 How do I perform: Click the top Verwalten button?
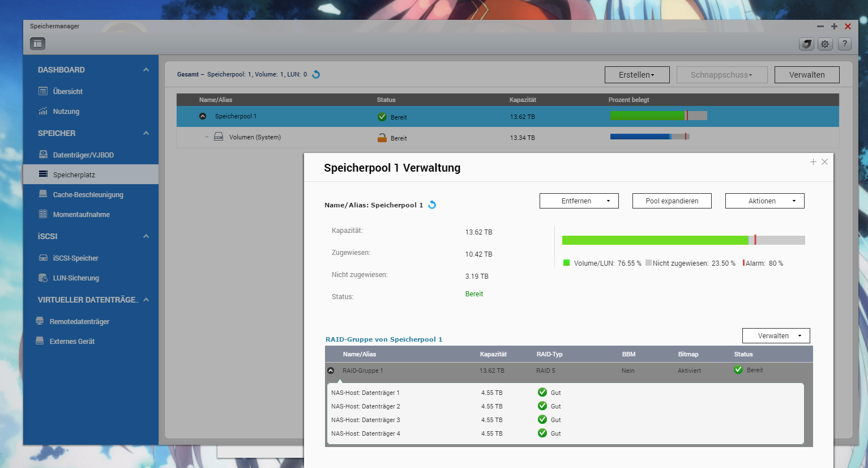807,75
